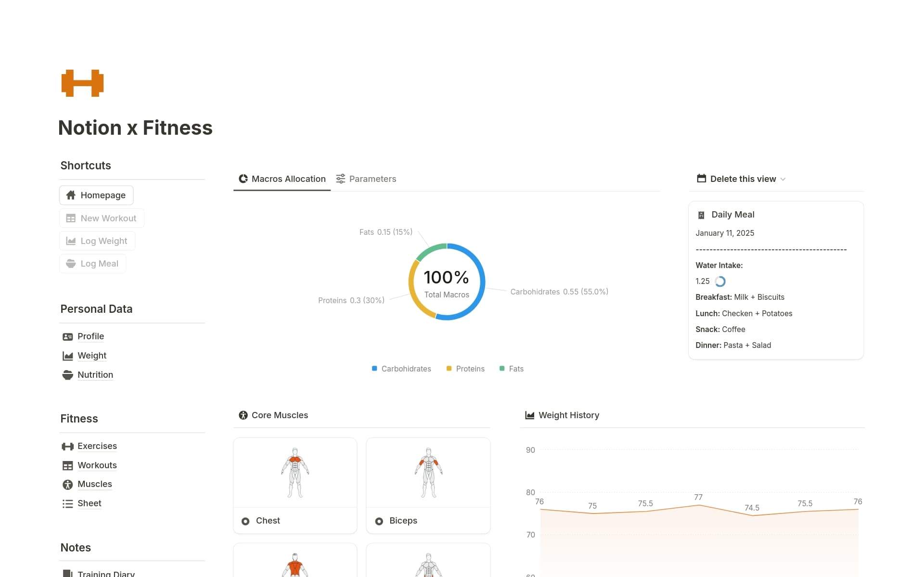Click the Exercises dumbbell icon in sidebar

tap(67, 447)
